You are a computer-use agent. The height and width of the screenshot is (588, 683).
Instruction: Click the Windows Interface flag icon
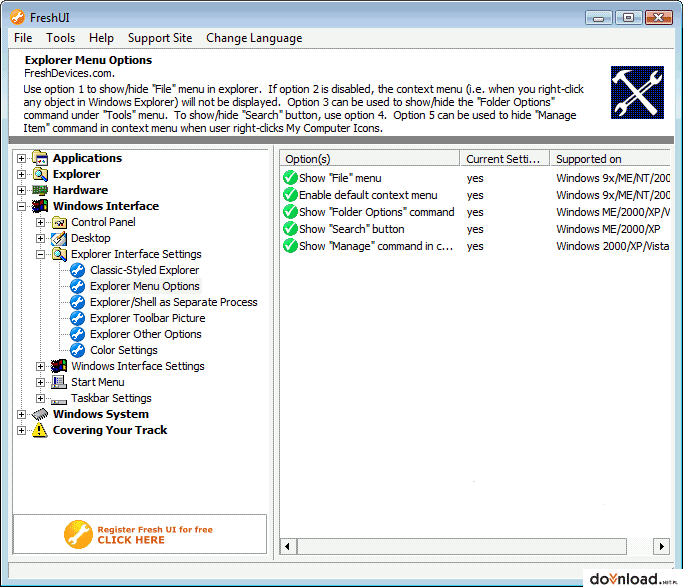40,206
